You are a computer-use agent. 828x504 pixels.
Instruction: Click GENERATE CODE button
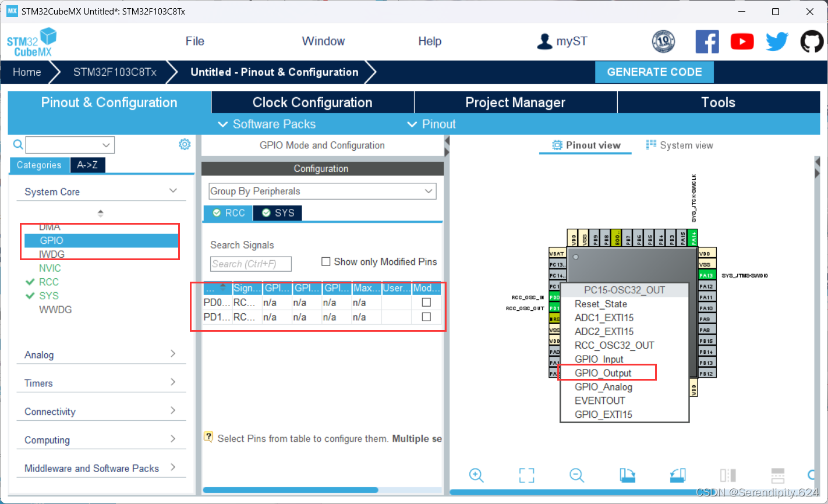[654, 72]
